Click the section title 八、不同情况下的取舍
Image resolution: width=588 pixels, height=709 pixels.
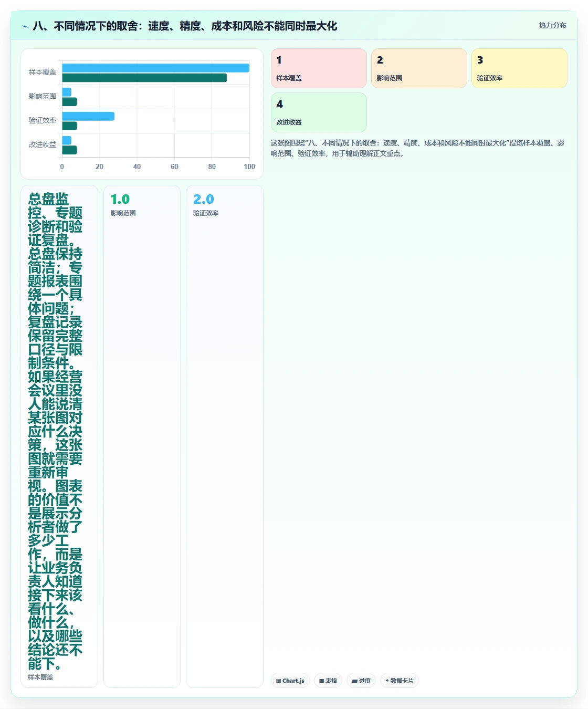(185, 26)
